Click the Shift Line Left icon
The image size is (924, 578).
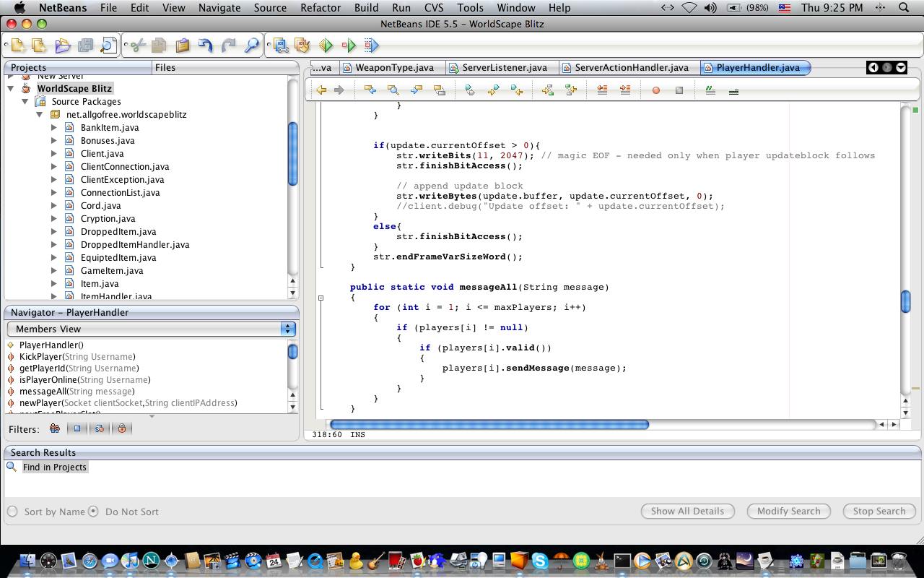(602, 90)
